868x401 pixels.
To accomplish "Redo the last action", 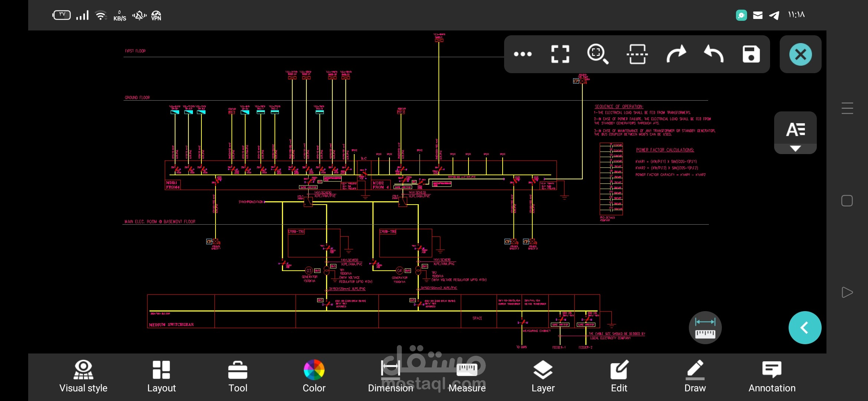I will click(x=676, y=54).
